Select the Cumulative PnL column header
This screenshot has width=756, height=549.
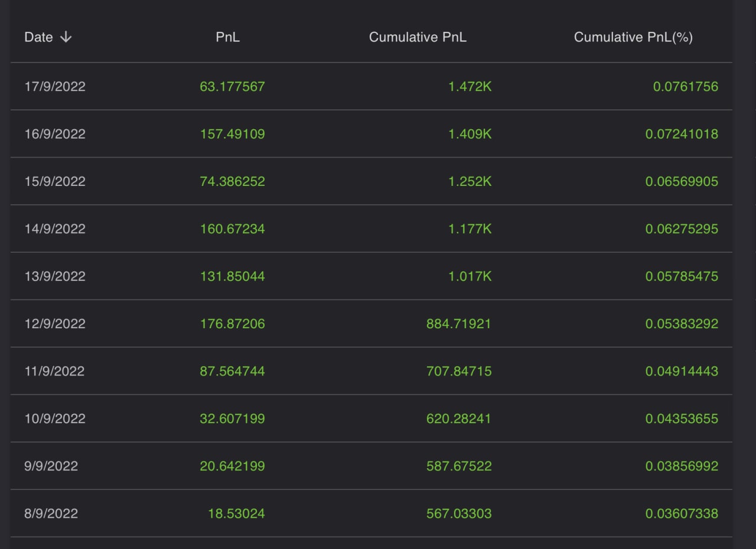pos(418,37)
